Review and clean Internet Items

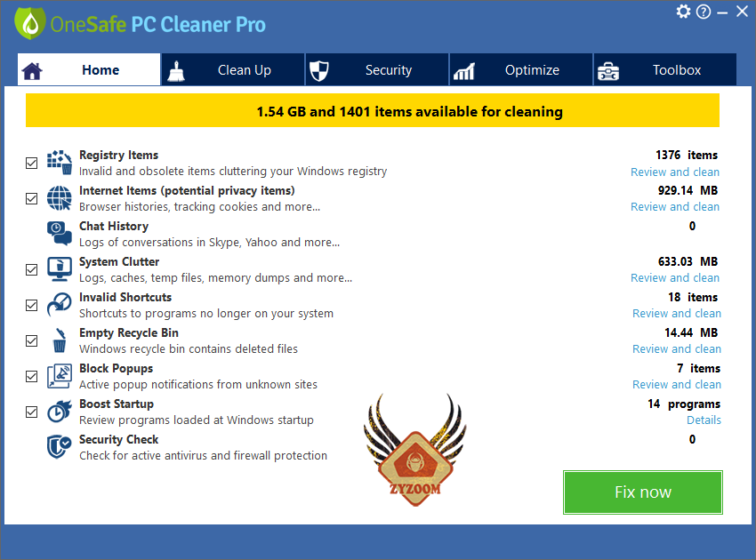point(675,207)
